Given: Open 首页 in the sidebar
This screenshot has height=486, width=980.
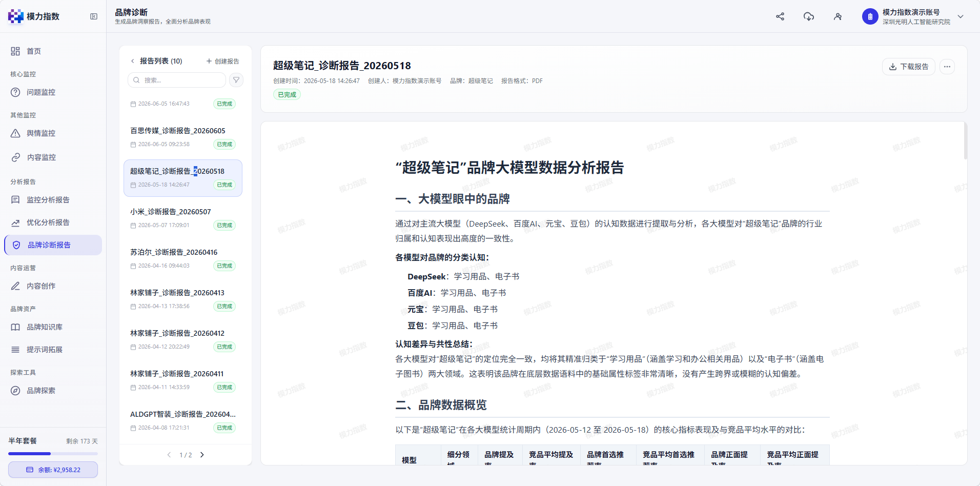Looking at the screenshot, I should tap(53, 51).
